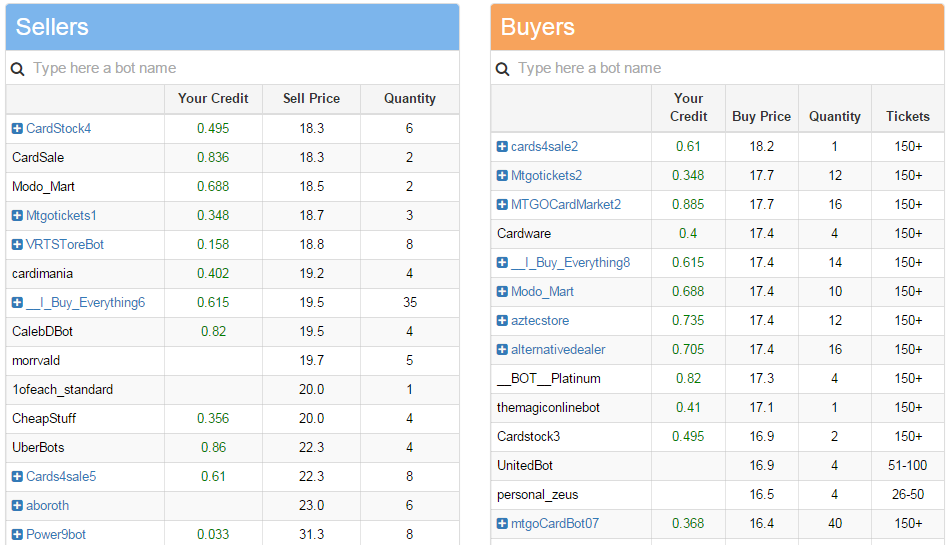Sort sellers by Sell Price column

[311, 99]
